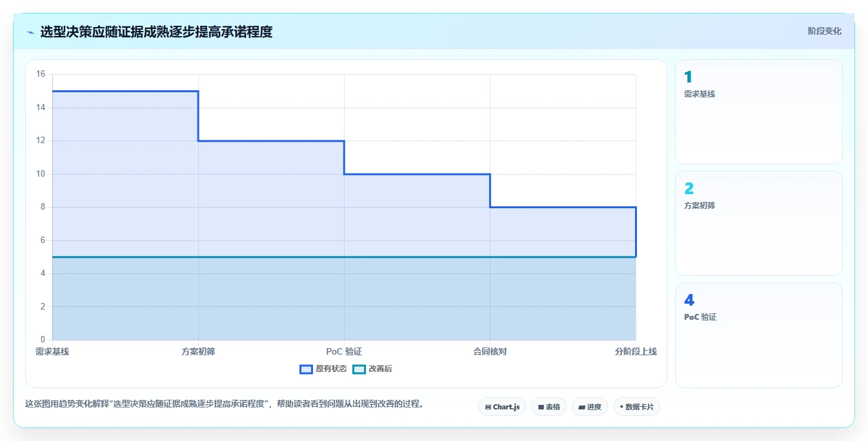Click the y-axis value 10
This screenshot has width=868, height=441.
tap(41, 174)
